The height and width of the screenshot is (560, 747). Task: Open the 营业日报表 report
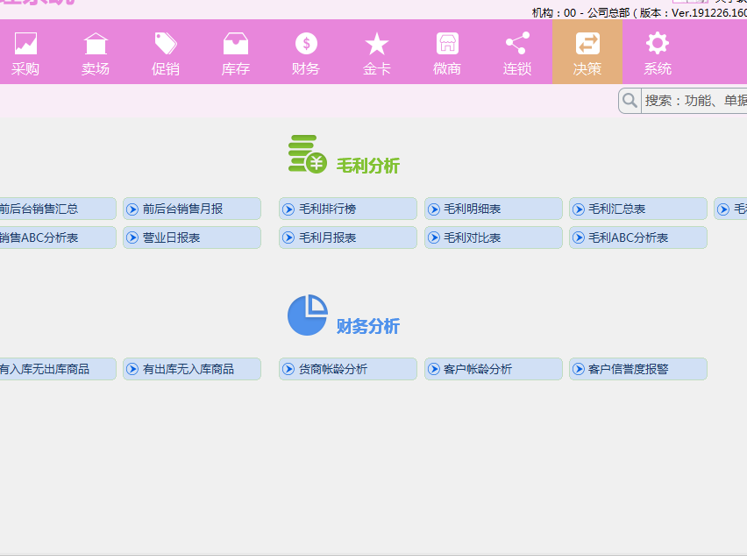click(x=191, y=237)
